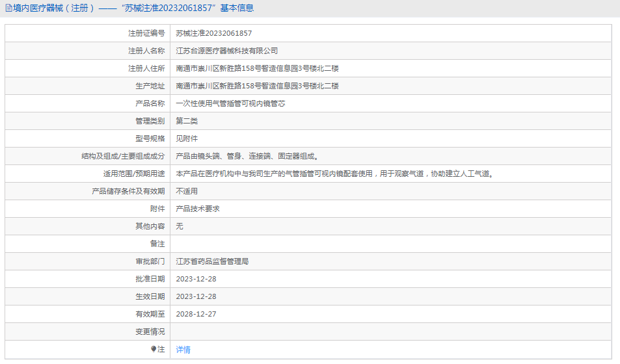Click the lightbulb icon beside 注
Image resolution: width=620 pixels, height=364 pixels.
click(154, 349)
